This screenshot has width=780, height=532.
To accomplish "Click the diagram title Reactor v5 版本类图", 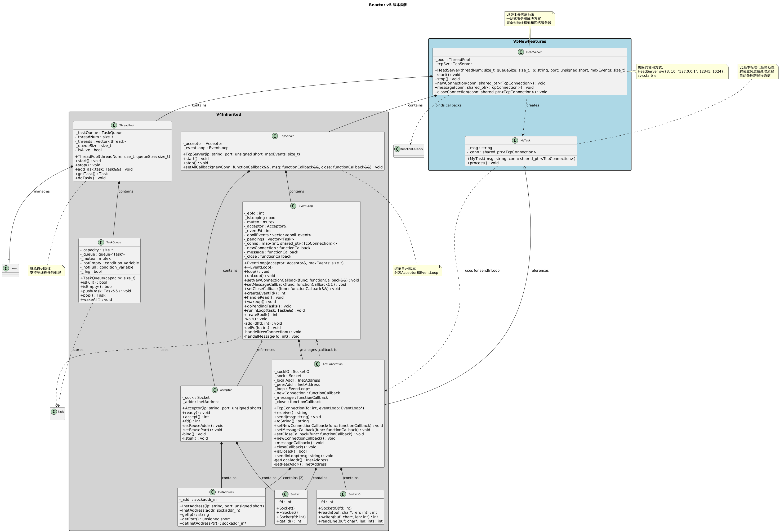I will (x=388, y=5).
